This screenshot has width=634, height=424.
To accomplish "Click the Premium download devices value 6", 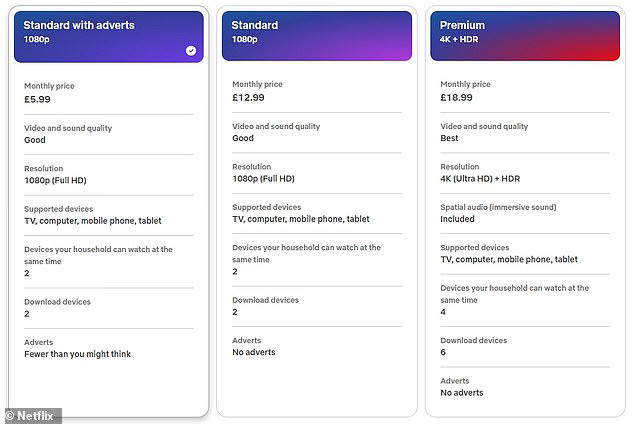I will coord(443,352).
